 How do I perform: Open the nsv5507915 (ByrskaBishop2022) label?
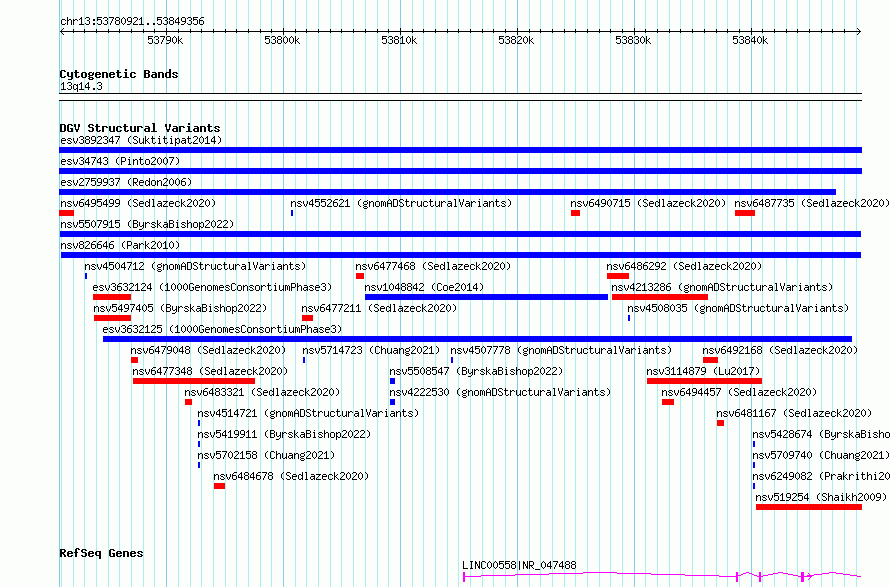147,224
